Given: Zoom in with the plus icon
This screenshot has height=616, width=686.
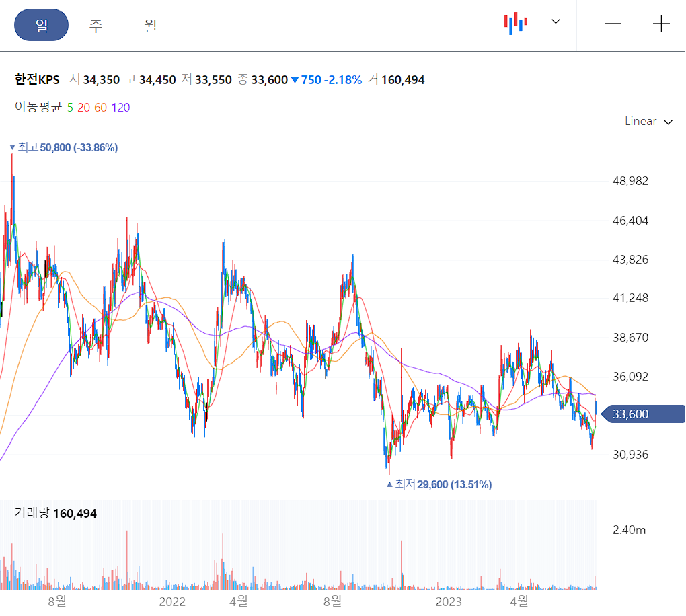Looking at the screenshot, I should pos(661,24).
